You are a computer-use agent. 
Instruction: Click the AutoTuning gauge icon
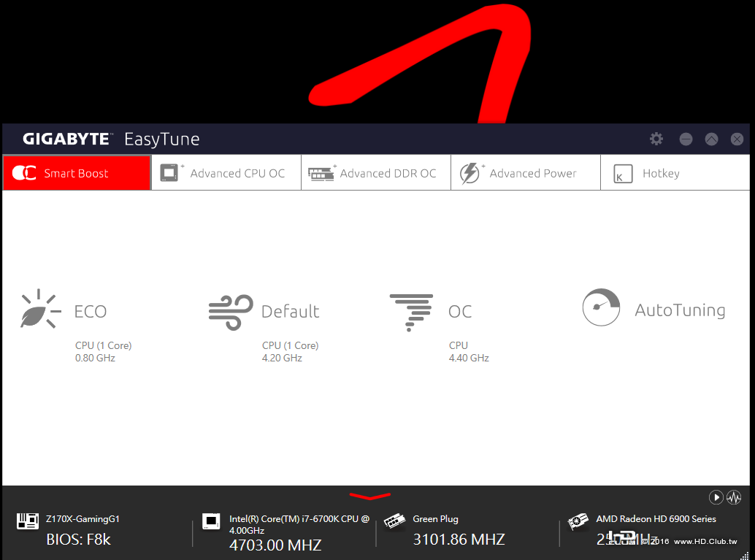[601, 307]
